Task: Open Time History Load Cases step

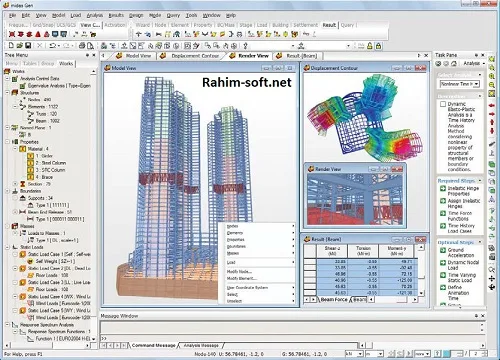Action: (461, 228)
